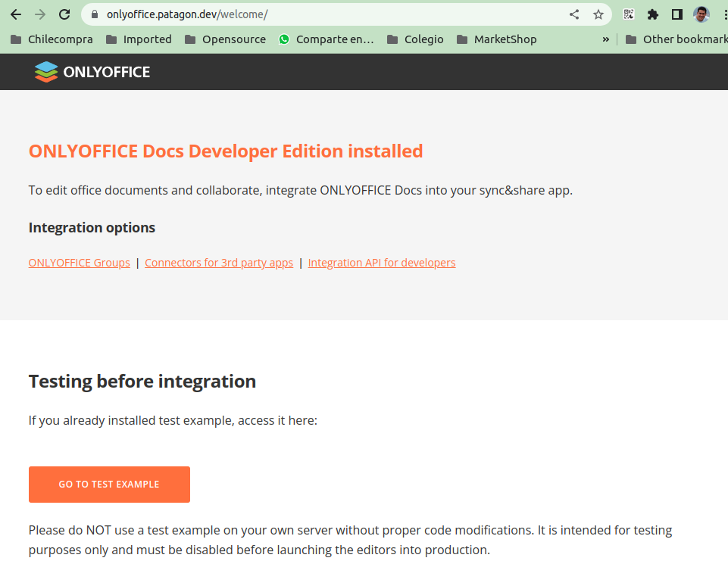Bookmark this page with the star icon
This screenshot has height=561, width=728.
(x=598, y=14)
